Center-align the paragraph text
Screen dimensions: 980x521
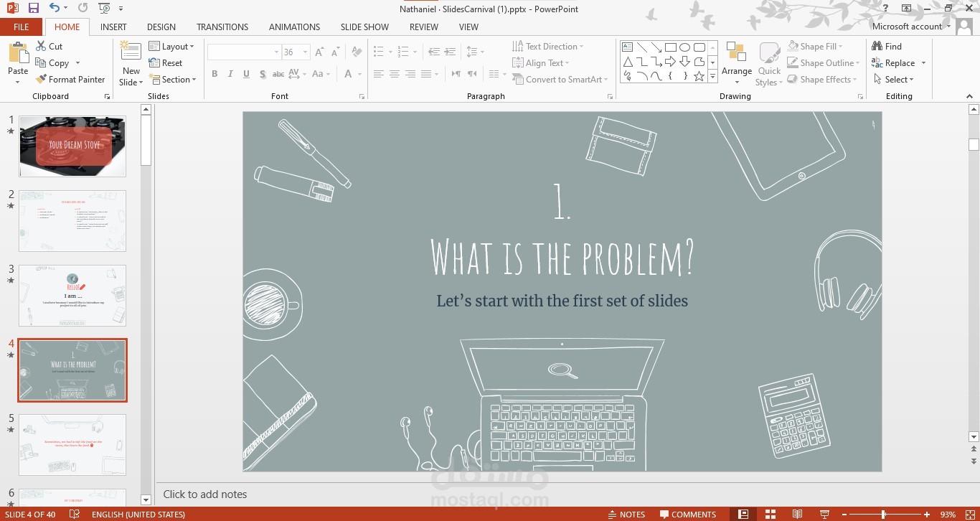click(394, 74)
